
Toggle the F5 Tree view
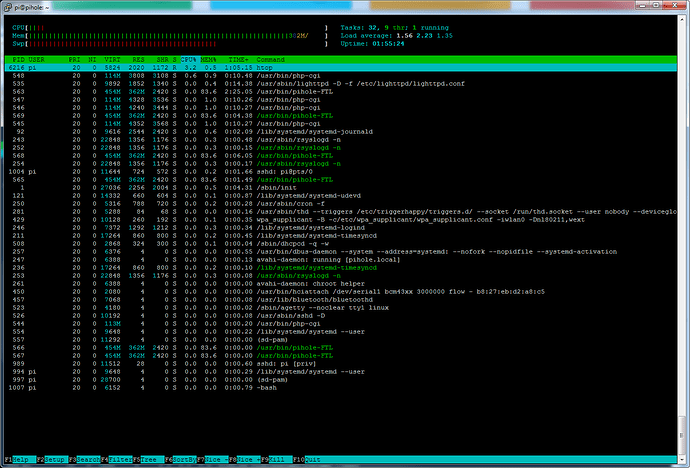(x=149, y=460)
